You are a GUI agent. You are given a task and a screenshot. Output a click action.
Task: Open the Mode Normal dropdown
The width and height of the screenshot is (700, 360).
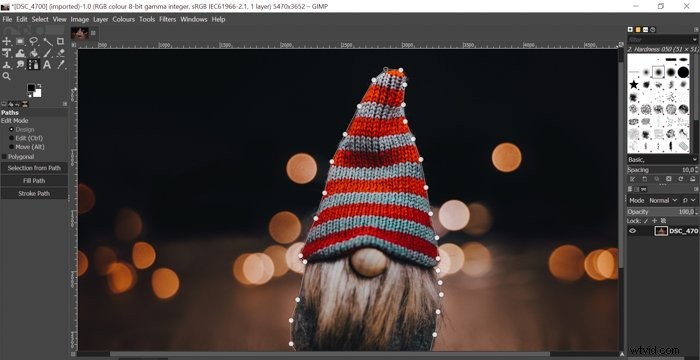coord(663,201)
